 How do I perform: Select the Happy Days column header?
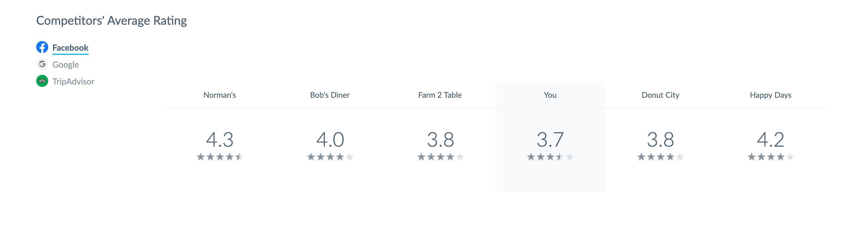(771, 95)
